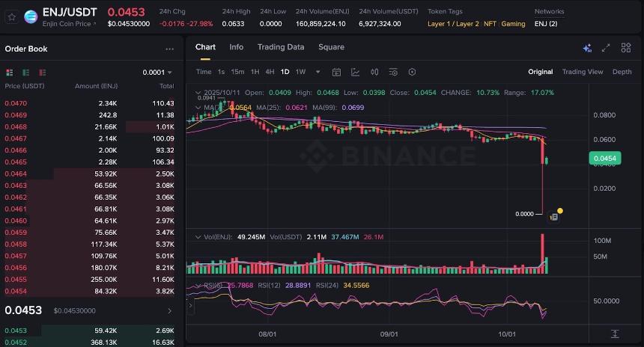Open the AI sparkle tool icon
This screenshot has width=644, height=347.
(x=587, y=47)
